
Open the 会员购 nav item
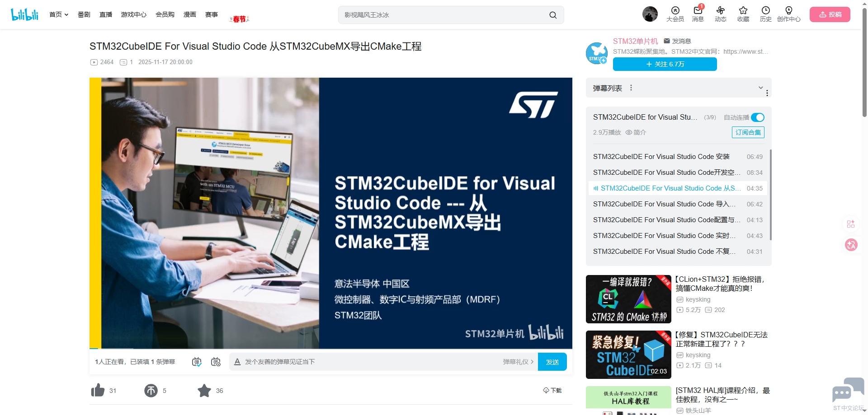[x=165, y=14]
